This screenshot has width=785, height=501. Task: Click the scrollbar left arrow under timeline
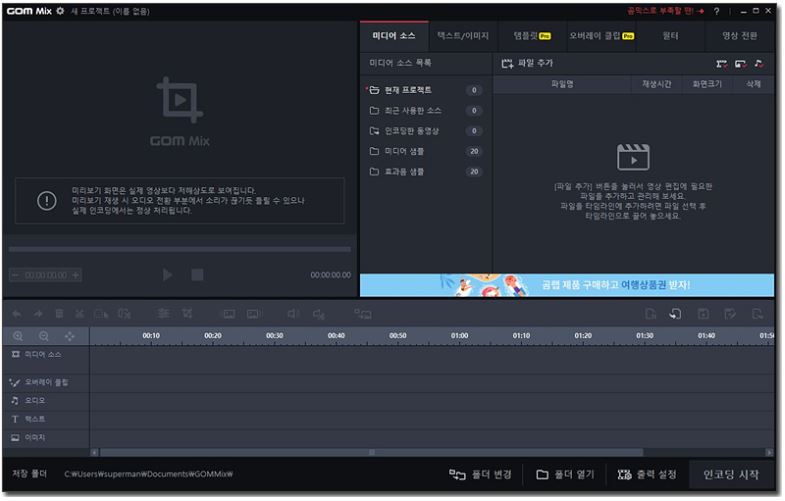coord(94,452)
